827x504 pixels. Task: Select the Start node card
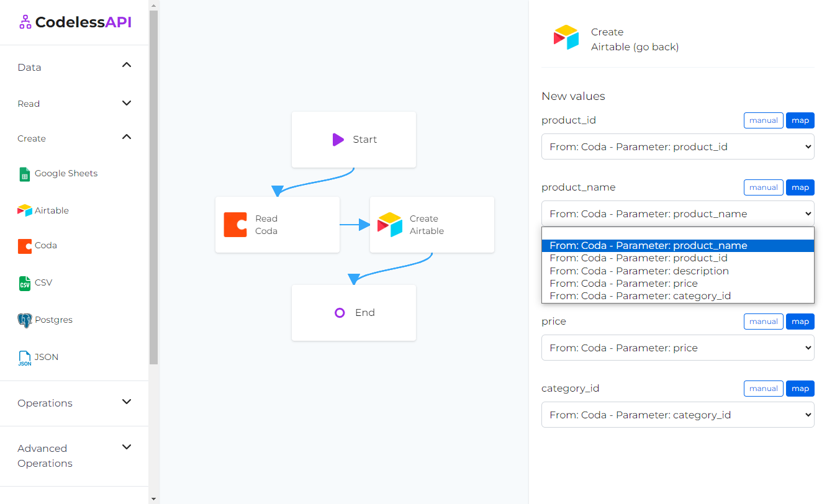pyautogui.click(x=354, y=140)
